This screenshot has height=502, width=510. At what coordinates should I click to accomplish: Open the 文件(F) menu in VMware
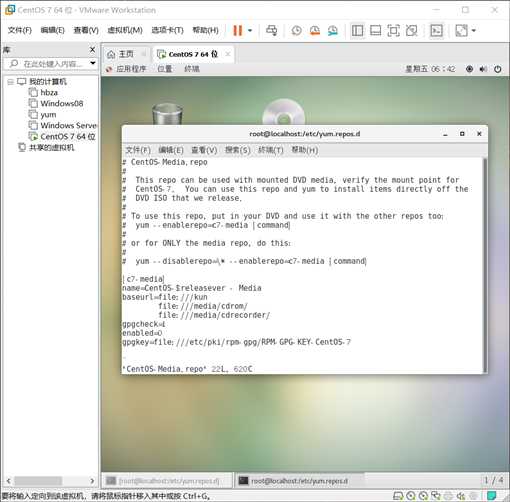pos(20,30)
